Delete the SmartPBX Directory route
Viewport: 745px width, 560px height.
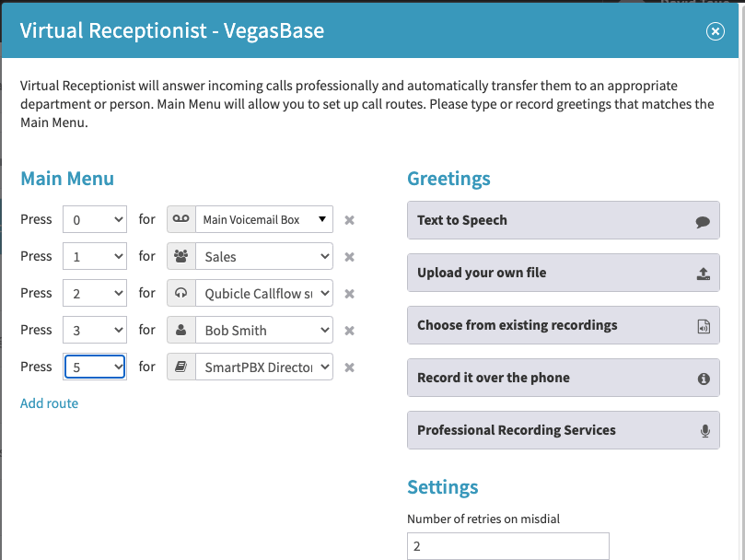pos(349,367)
